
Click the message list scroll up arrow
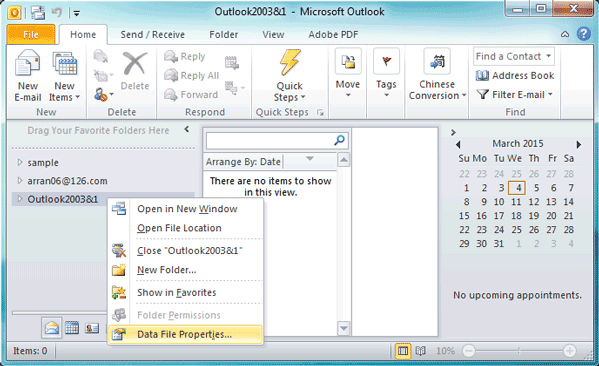[344, 160]
